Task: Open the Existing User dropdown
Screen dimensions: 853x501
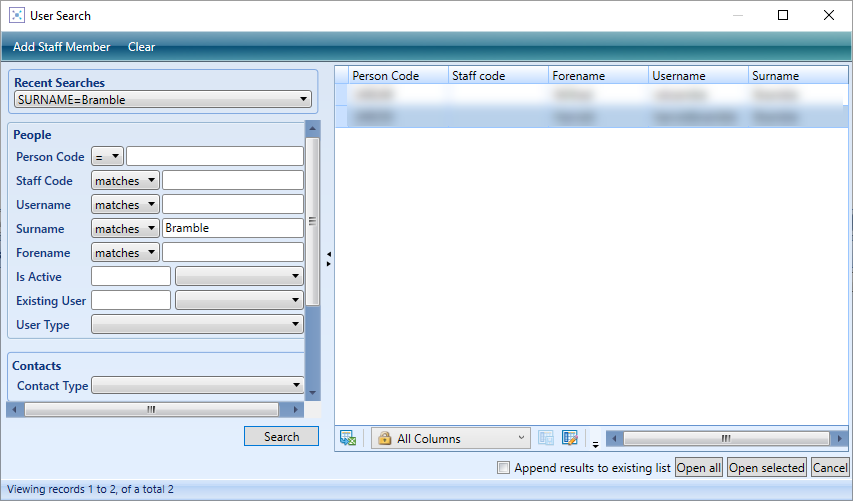Action: coord(239,300)
